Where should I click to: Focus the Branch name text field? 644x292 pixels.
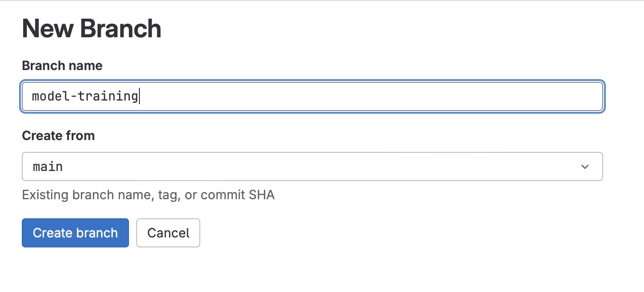[312, 96]
